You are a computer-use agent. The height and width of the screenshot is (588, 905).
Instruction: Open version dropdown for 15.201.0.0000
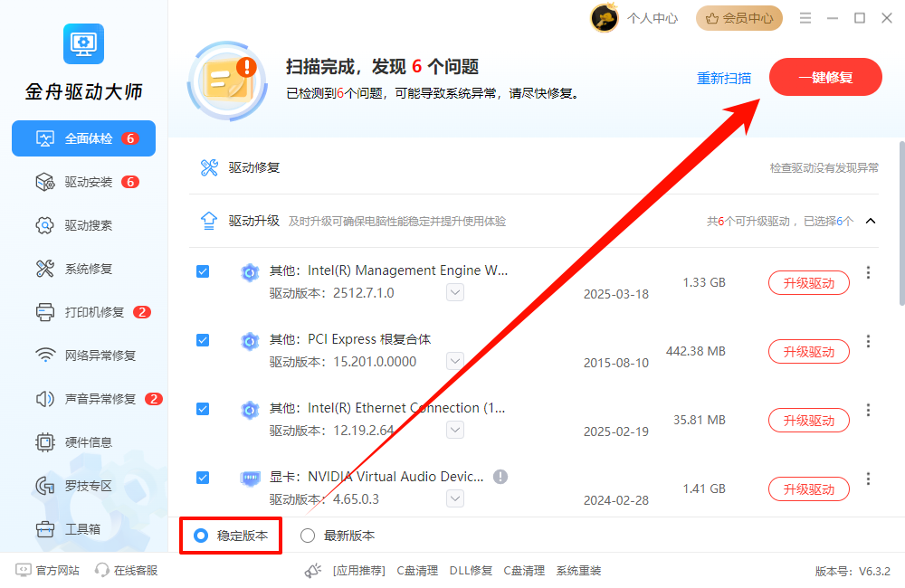455,361
